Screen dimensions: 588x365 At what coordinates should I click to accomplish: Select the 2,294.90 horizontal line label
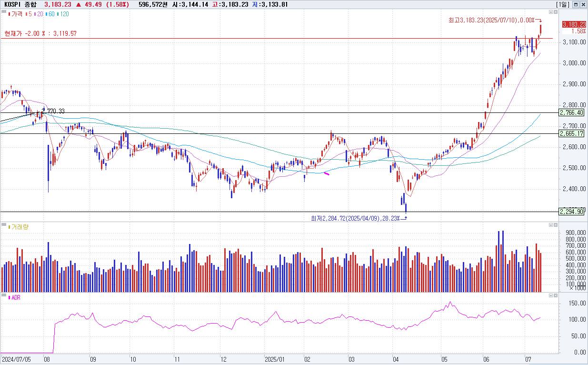(572, 212)
